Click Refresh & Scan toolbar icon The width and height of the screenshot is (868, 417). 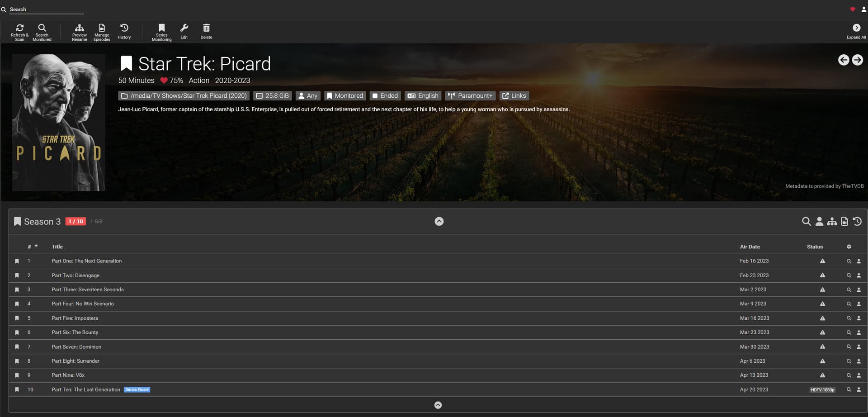[x=19, y=32]
